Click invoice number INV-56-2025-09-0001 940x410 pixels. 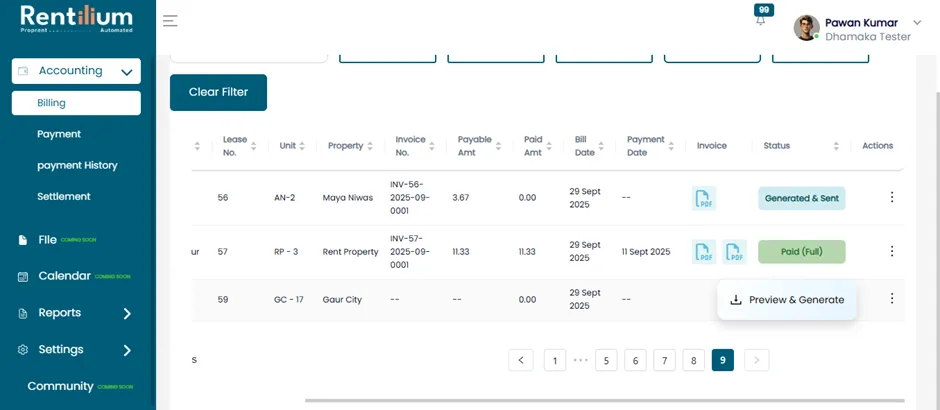click(x=410, y=197)
